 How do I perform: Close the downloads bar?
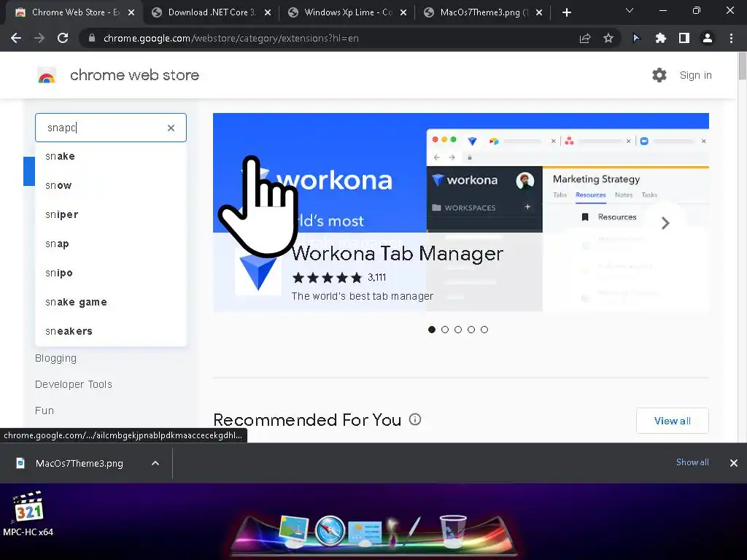734,463
